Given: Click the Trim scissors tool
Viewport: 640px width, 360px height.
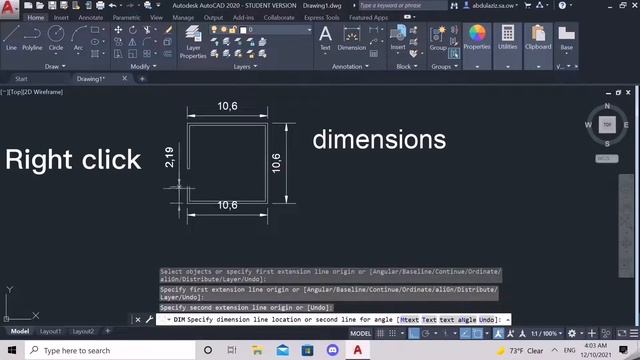Looking at the screenshot, I should pyautogui.click(x=147, y=30).
